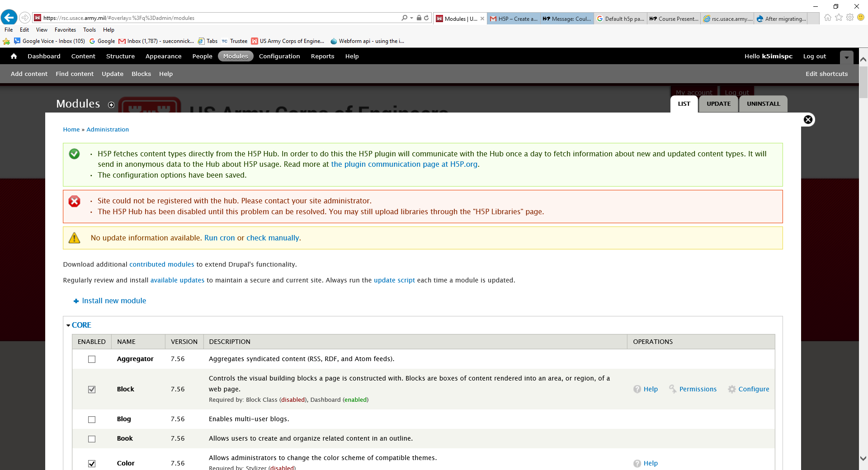This screenshot has height=470, width=868.
Task: Click the Drupal home icon in admin toolbar
Action: point(14,56)
